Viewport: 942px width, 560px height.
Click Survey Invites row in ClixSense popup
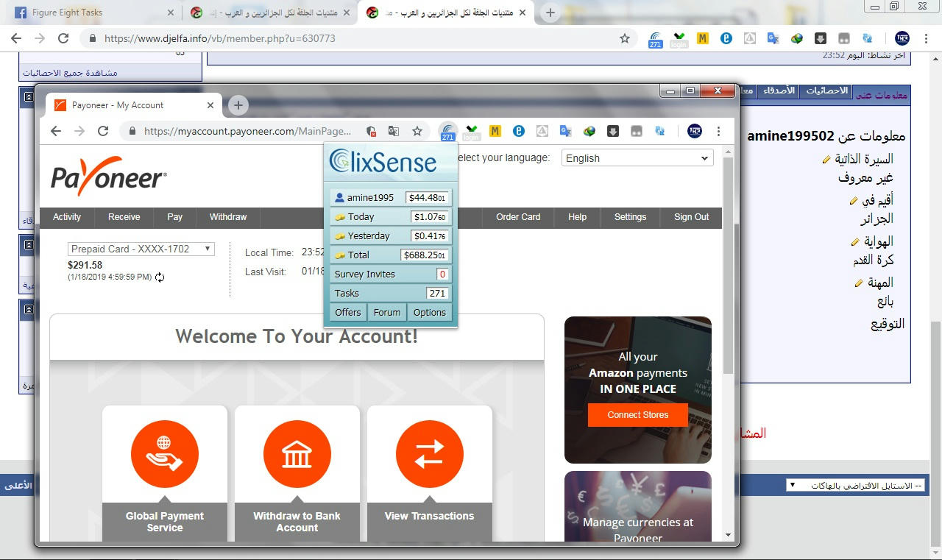(x=391, y=274)
